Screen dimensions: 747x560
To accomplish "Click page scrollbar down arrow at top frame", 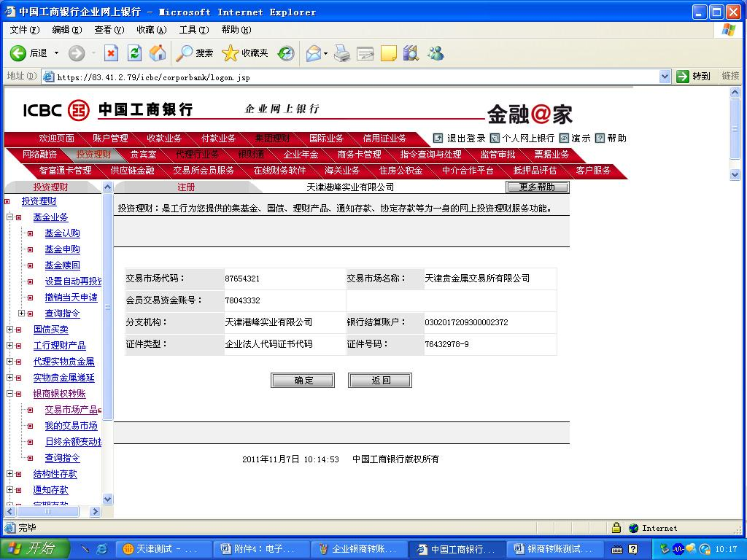I will pos(735,175).
